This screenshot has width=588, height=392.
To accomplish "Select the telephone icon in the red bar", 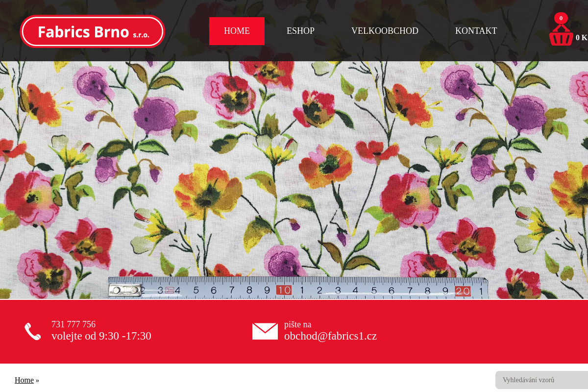I will pyautogui.click(x=32, y=331).
